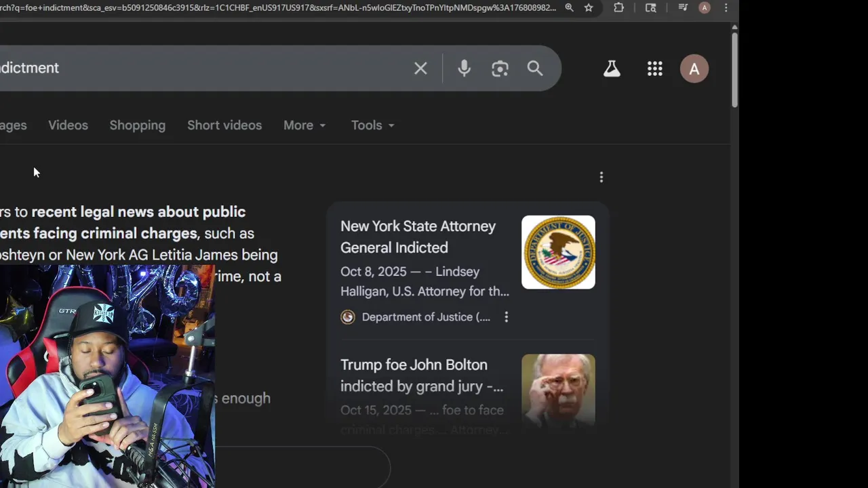The image size is (868, 488).
Task: Open Google Lens image search icon
Action: 500,68
